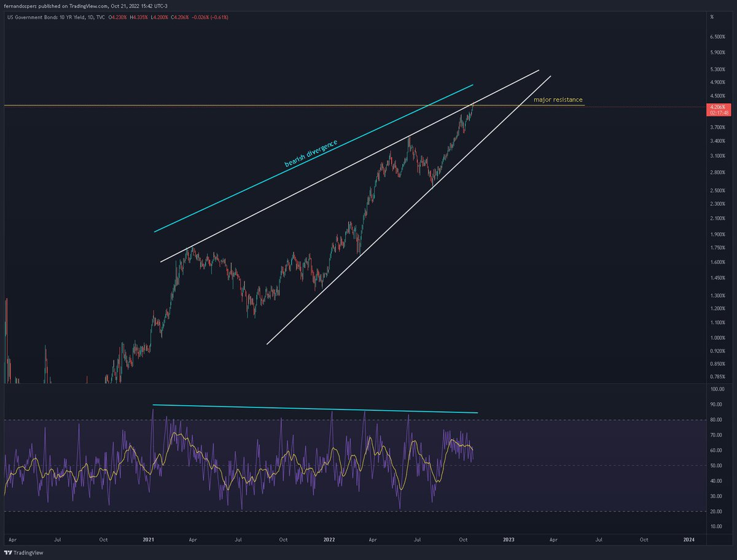Select the 'major resistance' label
Viewport: 737px width, 560px height.
tap(558, 99)
